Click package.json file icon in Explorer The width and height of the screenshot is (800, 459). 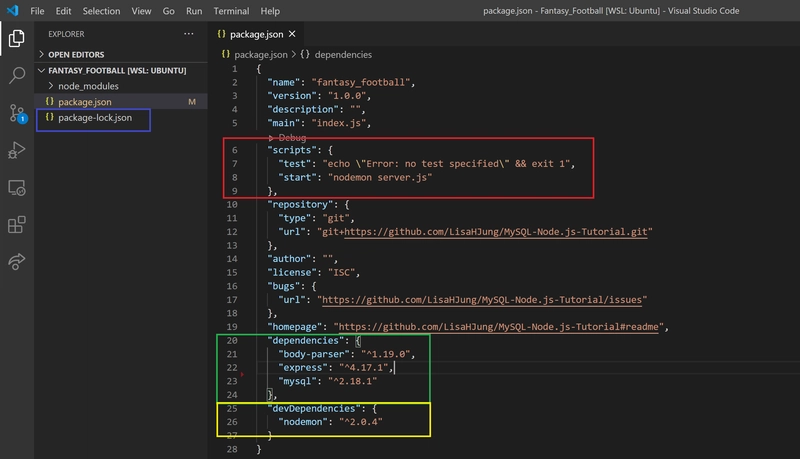click(49, 101)
